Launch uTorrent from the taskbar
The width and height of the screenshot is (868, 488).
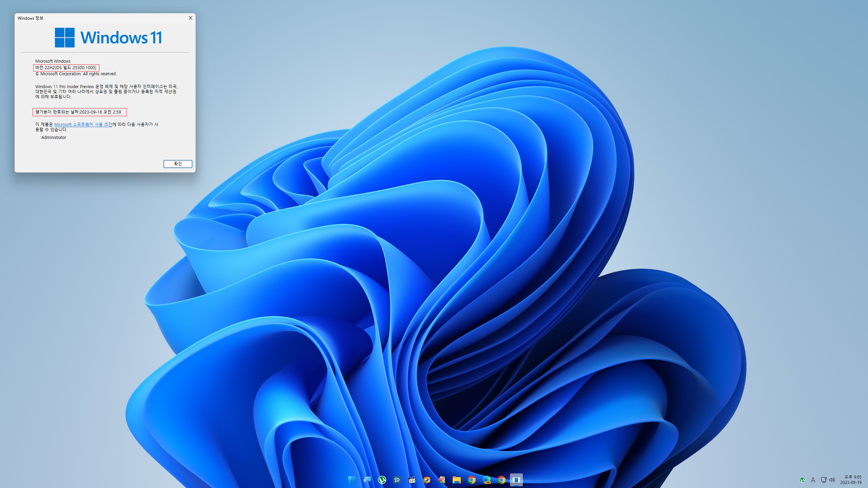tap(382, 480)
